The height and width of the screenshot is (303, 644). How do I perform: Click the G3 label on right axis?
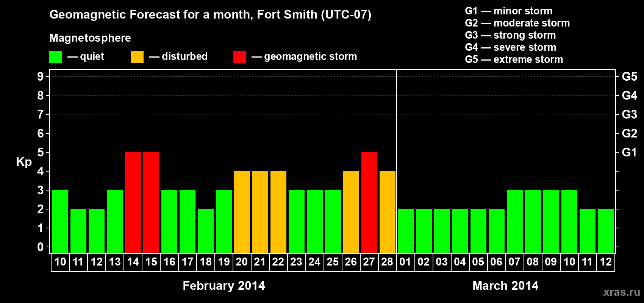630,114
